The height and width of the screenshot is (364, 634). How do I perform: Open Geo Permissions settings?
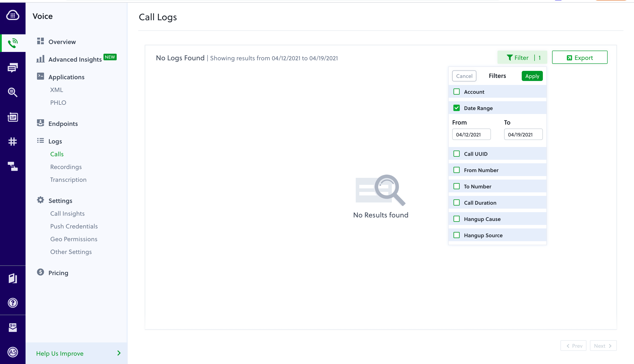point(74,239)
